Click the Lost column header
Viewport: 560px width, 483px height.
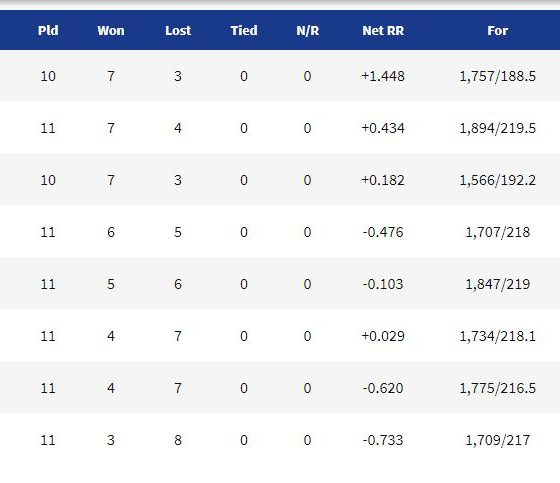178,31
